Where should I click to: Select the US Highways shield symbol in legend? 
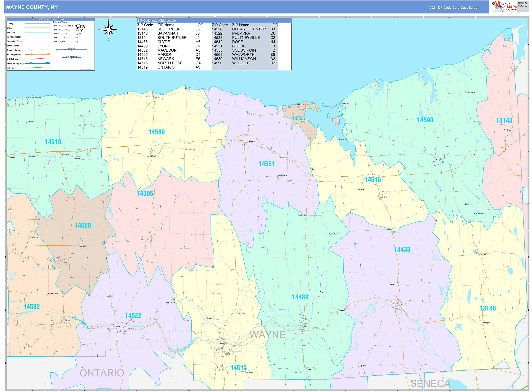pyautogui.click(x=31, y=59)
